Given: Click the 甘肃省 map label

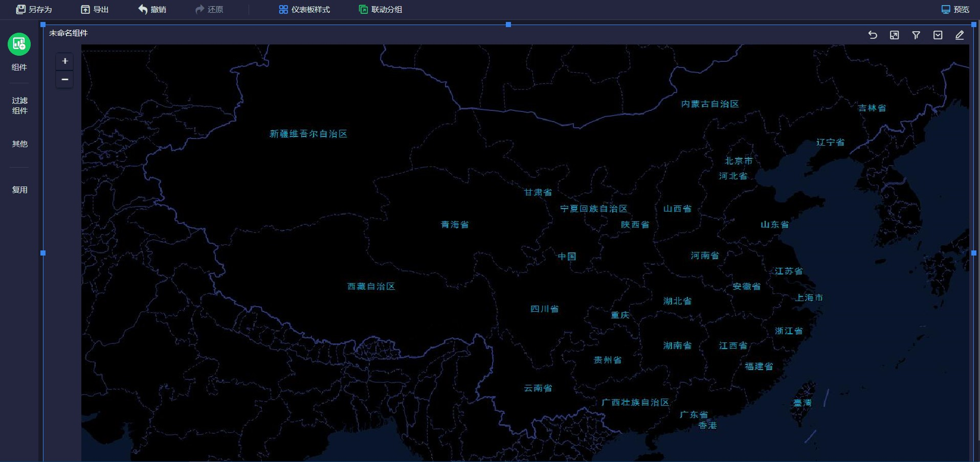Looking at the screenshot, I should [x=538, y=193].
